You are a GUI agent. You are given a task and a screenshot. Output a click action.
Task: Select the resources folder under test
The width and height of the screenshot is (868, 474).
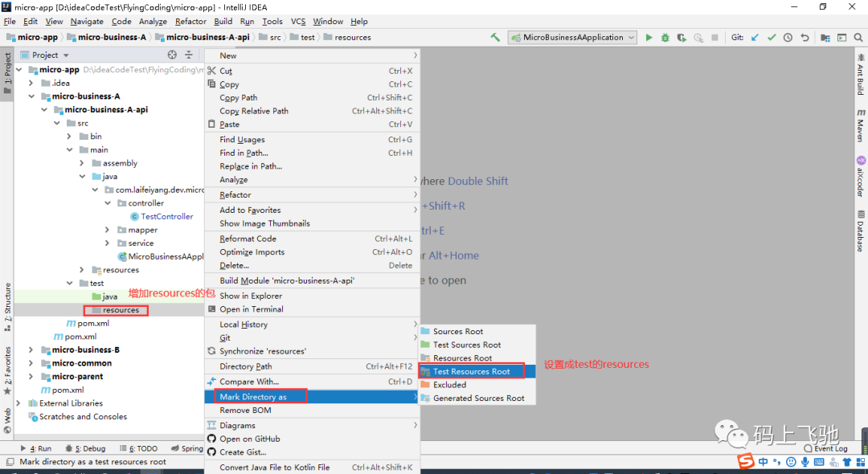click(116, 310)
